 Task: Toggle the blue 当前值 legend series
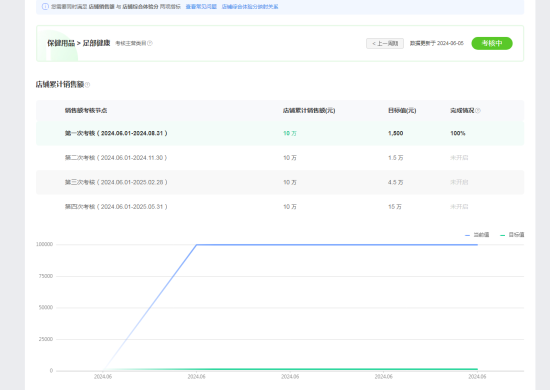(477, 235)
